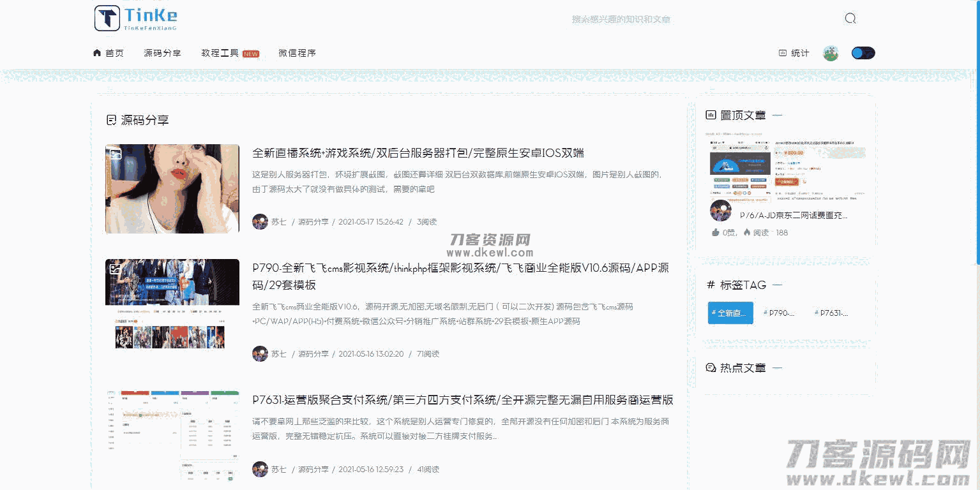
Task: Click the page vertical scrollbar
Action: coord(977,132)
